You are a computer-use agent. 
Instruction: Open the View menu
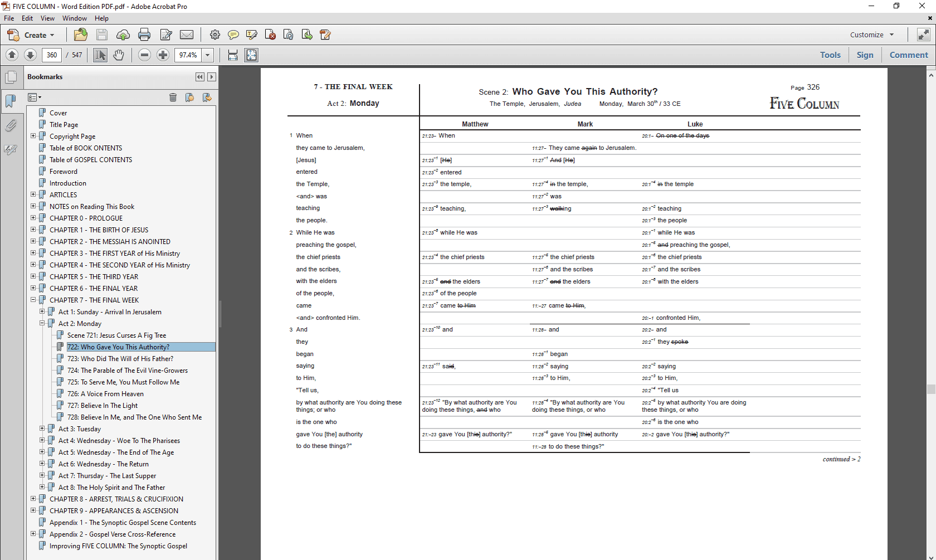pyautogui.click(x=48, y=18)
